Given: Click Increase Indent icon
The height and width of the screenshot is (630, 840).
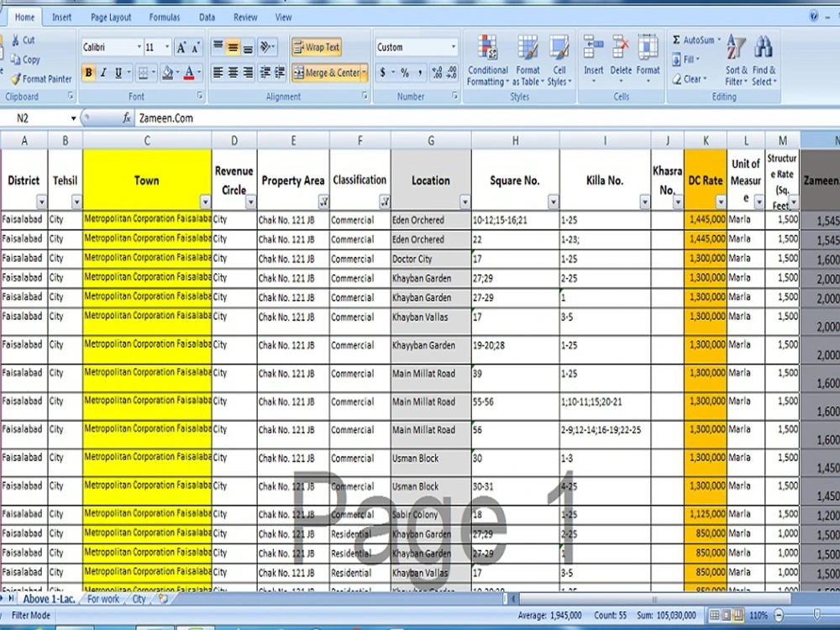Looking at the screenshot, I should [x=280, y=72].
